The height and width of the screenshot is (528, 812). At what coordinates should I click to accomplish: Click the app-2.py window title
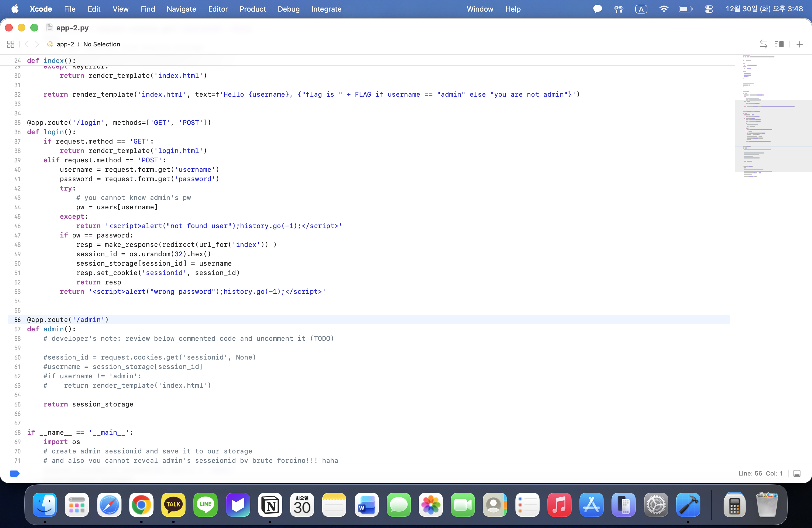tap(72, 28)
